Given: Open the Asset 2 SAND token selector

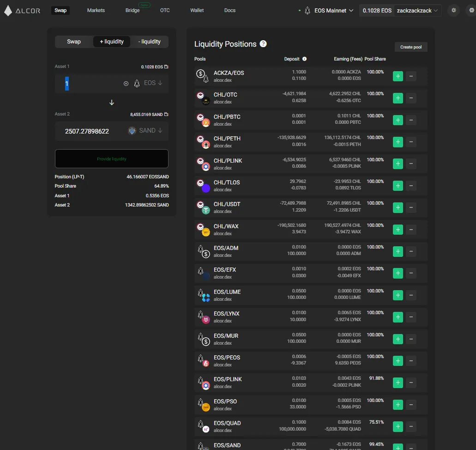Looking at the screenshot, I should [145, 131].
